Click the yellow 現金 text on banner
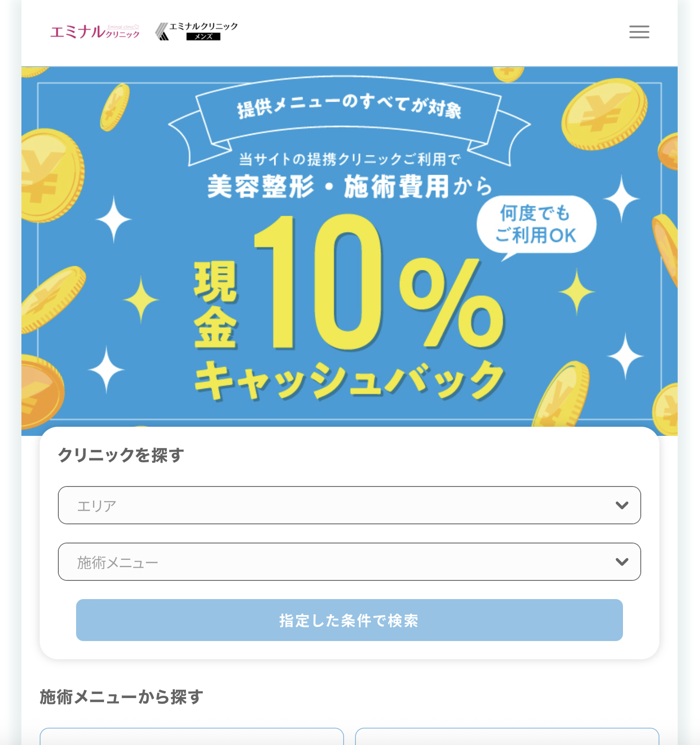This screenshot has height=745, width=700. (216, 305)
